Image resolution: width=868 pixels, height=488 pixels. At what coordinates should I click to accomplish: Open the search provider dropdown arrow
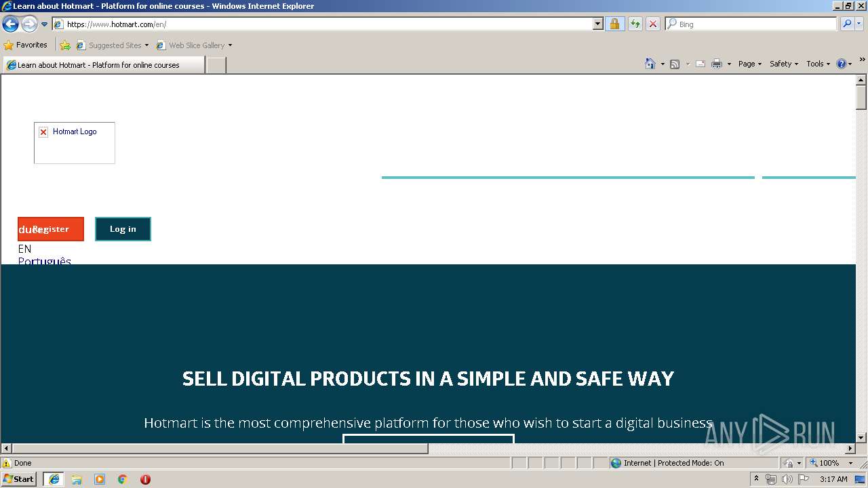point(859,24)
